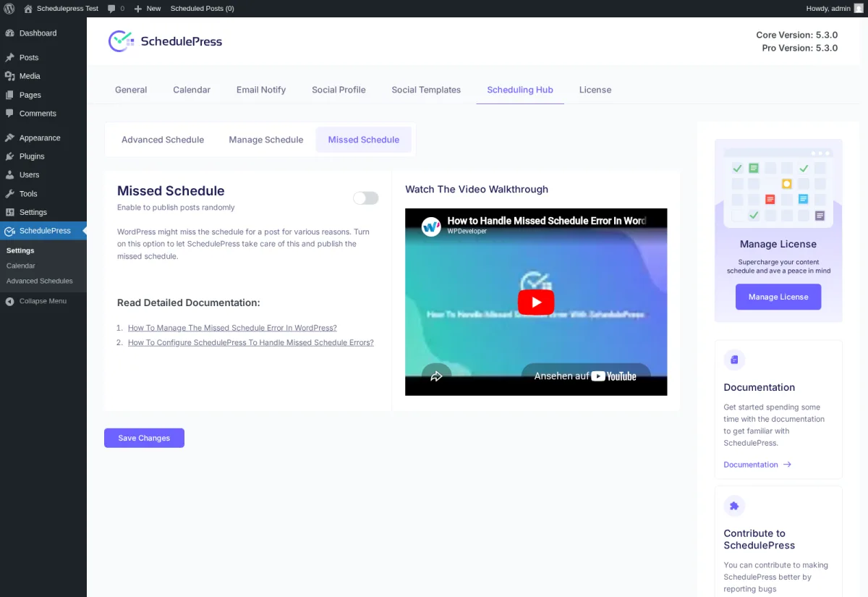The width and height of the screenshot is (868, 597).
Task: Click the WPDeveloper channel logo on video
Action: (432, 226)
